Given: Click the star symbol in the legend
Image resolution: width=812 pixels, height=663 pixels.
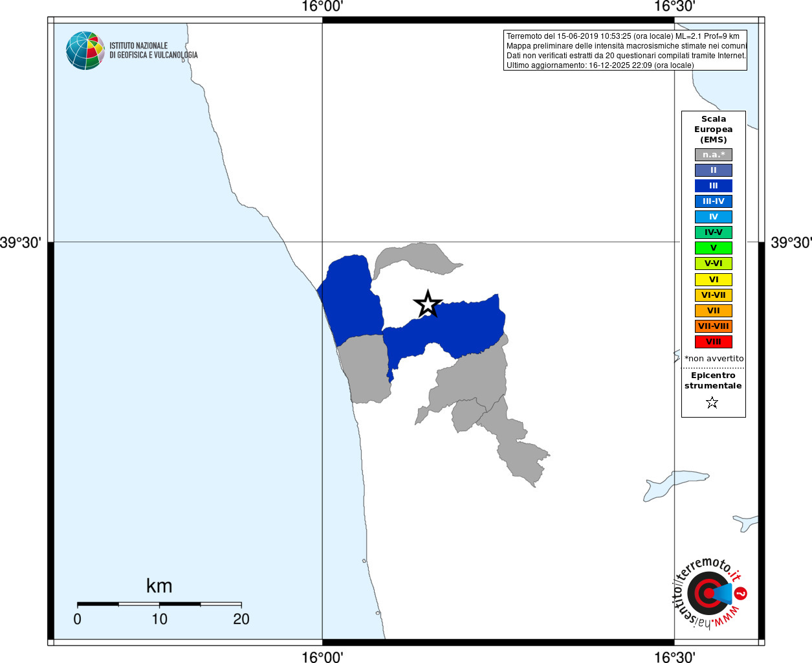Looking at the screenshot, I should (x=712, y=403).
